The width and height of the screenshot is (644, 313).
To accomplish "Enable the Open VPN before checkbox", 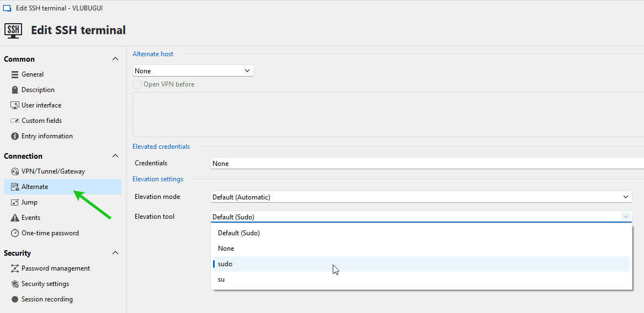I will [x=137, y=84].
